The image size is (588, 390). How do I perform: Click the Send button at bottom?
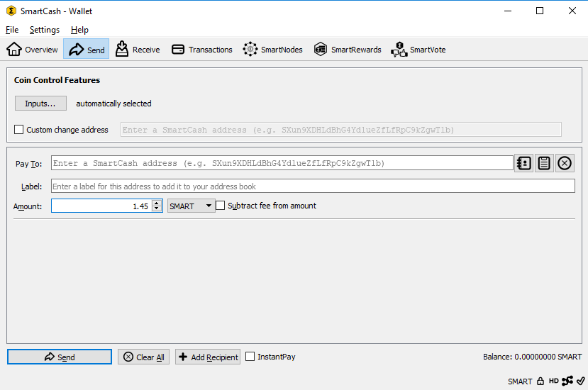point(60,357)
